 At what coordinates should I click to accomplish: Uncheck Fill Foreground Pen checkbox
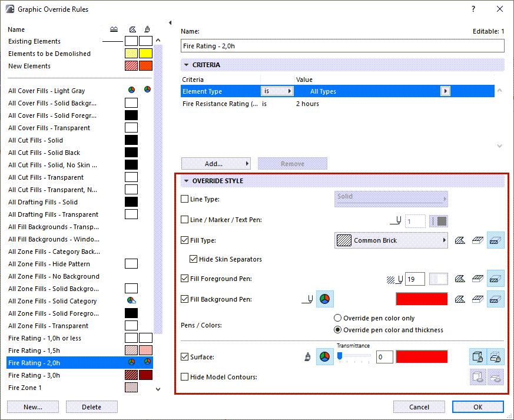click(184, 279)
